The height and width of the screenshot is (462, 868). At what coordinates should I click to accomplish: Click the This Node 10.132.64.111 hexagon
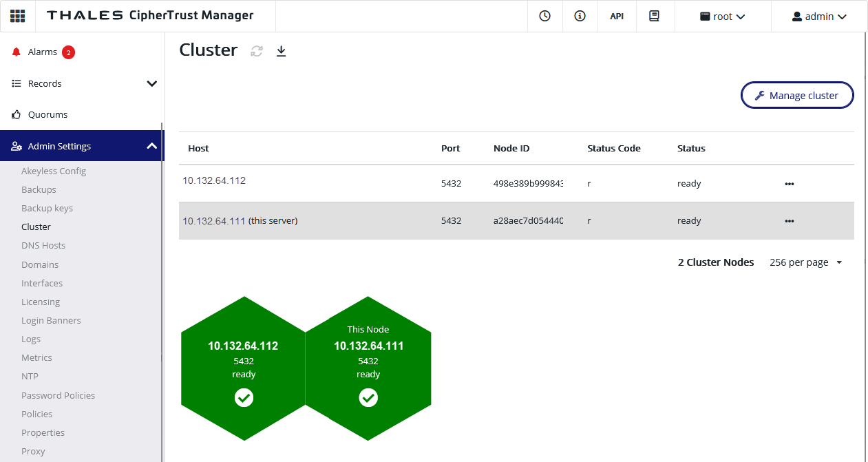pyautogui.click(x=368, y=368)
